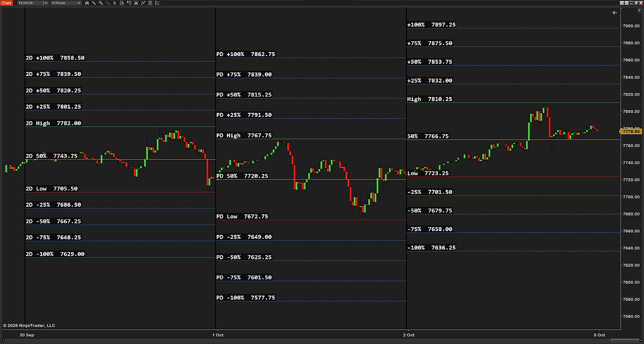Select the '50% 7766.75' level label
644x344 pixels.
click(428, 137)
